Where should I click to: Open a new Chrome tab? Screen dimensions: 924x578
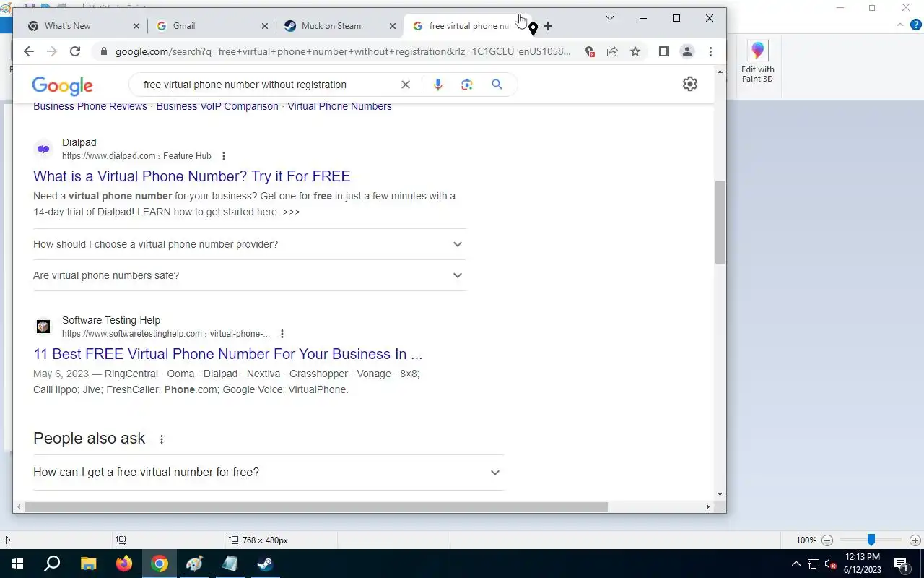coord(548,26)
